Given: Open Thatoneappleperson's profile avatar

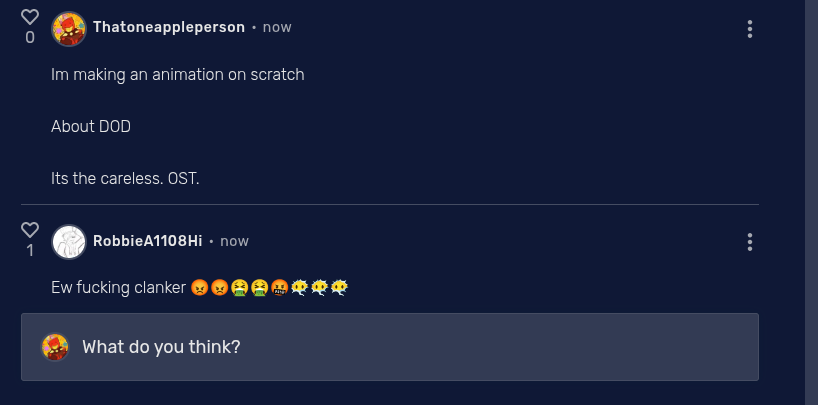Looking at the screenshot, I should (x=68, y=28).
